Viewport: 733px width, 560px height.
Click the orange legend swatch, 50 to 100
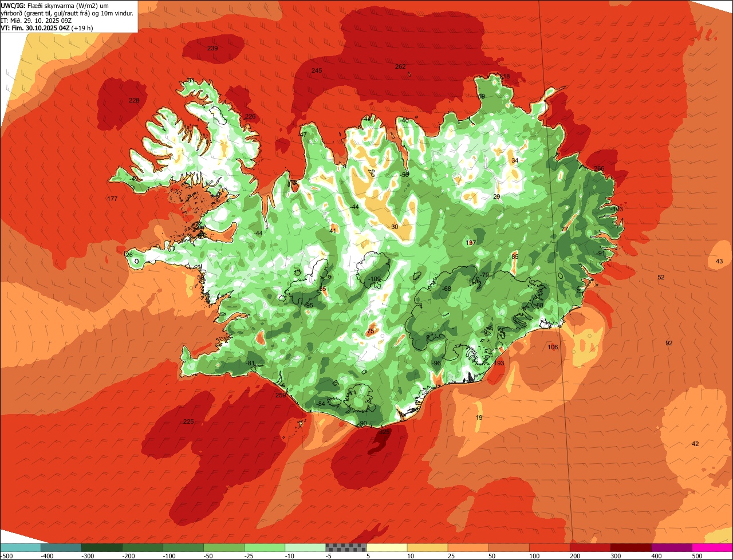tap(509, 547)
